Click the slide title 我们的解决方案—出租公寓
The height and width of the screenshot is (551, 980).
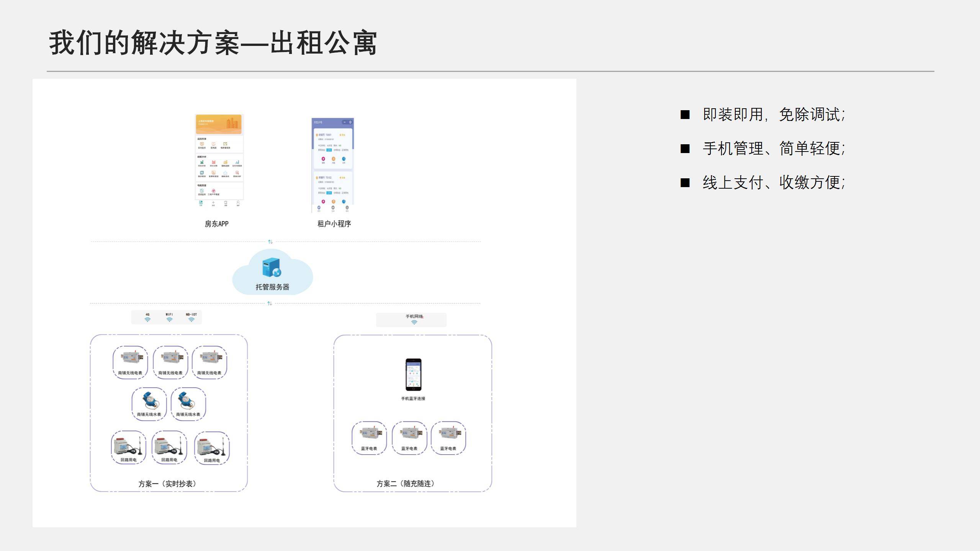point(213,43)
